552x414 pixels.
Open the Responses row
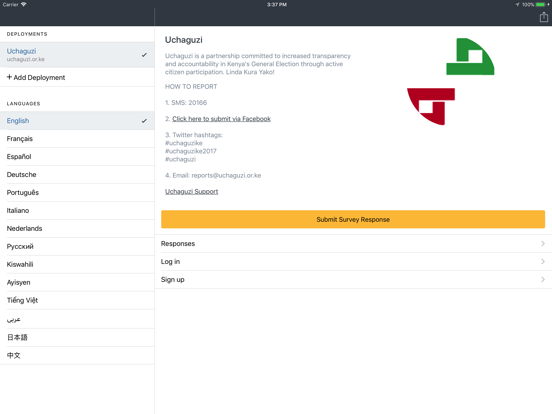point(353,244)
